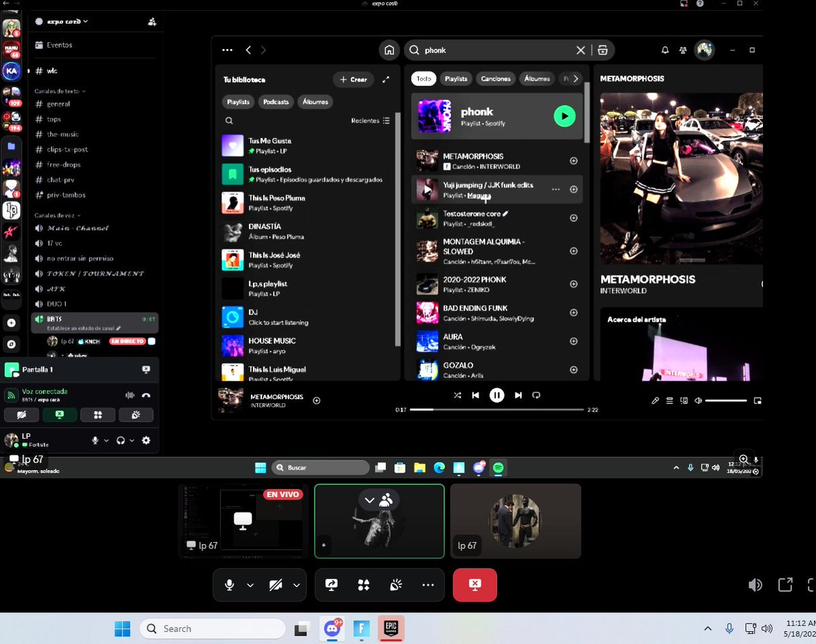Toggle repeat in Spotify player

tap(536, 395)
